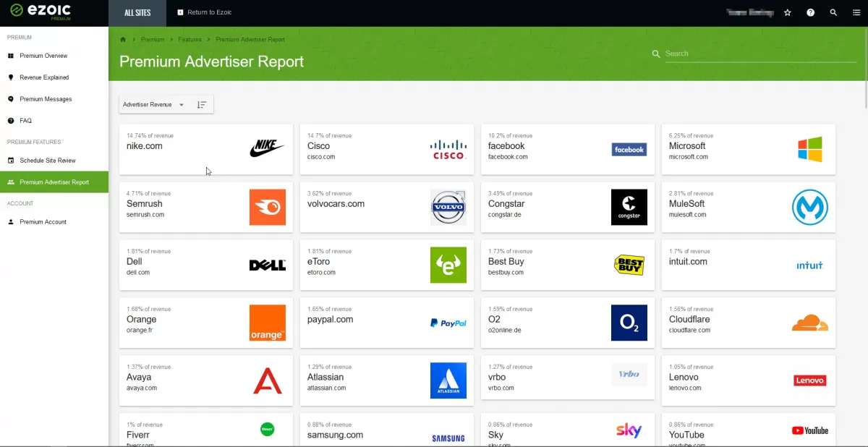The image size is (868, 447).
Task: Click the sort order icon next to Advertiser Revenue
Action: pyautogui.click(x=202, y=105)
